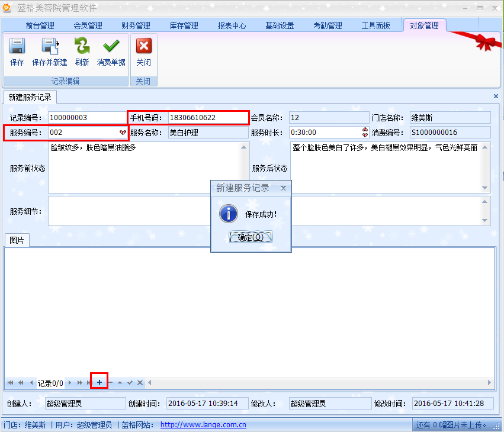
Task: Click the 用户: 超级管理员 status bar text
Action: [84, 425]
